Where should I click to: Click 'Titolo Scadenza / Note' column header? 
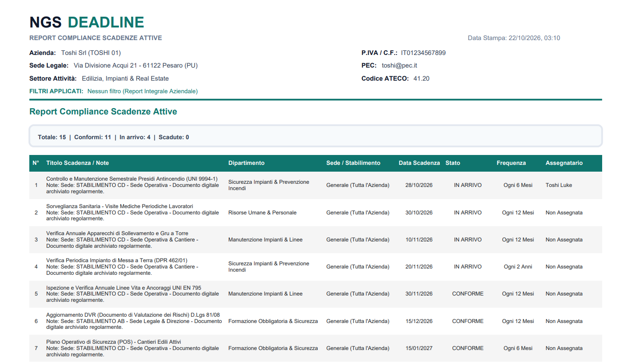point(78,163)
